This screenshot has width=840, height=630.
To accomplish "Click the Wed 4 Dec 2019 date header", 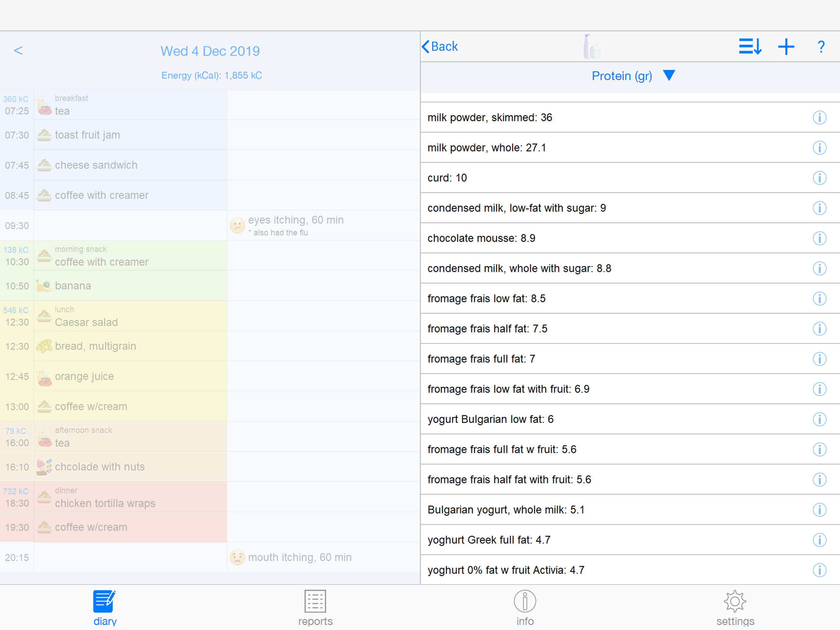I will [x=210, y=51].
